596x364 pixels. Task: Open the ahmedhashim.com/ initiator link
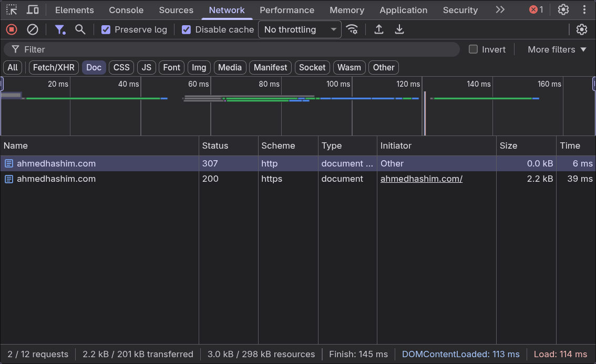[421, 179]
